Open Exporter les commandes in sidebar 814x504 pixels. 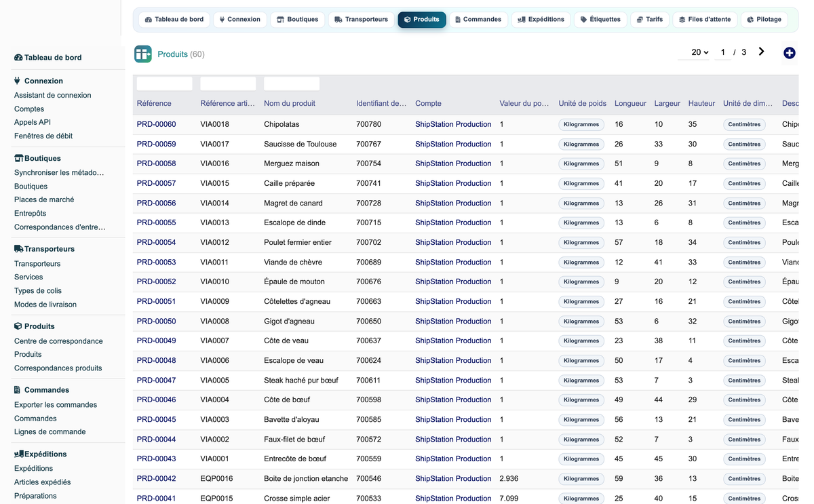pyautogui.click(x=56, y=405)
